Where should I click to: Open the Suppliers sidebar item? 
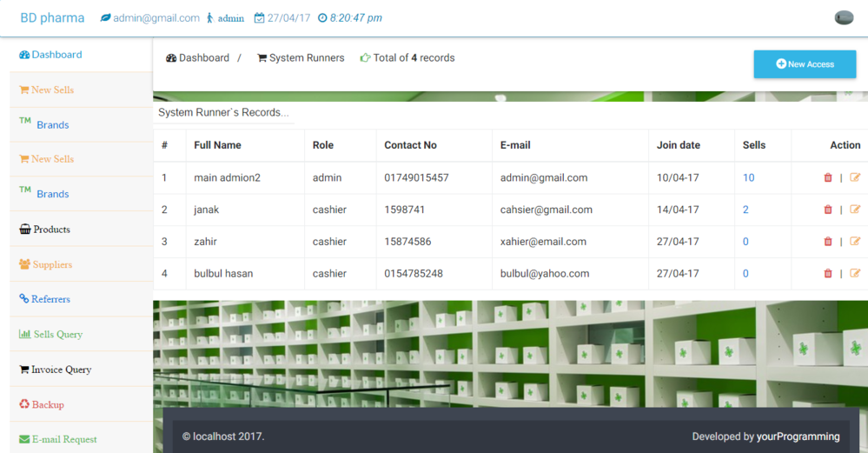click(x=52, y=264)
